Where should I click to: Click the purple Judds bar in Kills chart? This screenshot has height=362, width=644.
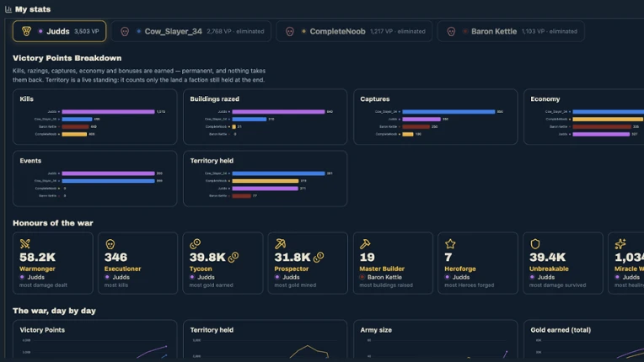point(109,111)
